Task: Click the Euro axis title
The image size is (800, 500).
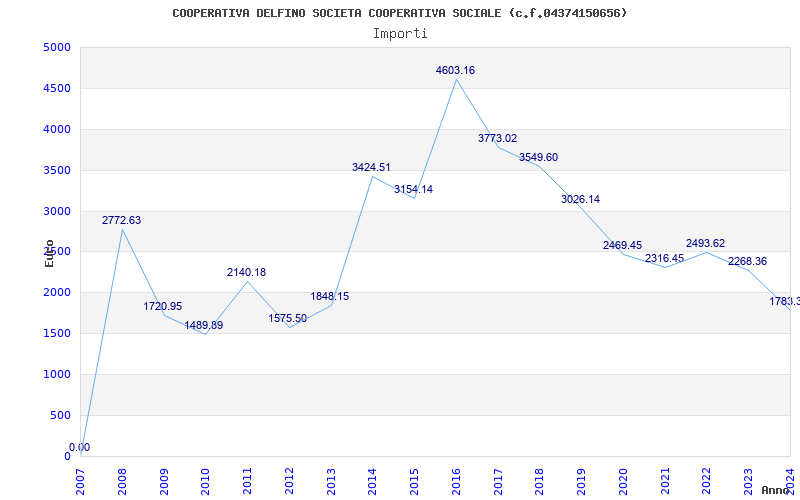Action: (49, 253)
